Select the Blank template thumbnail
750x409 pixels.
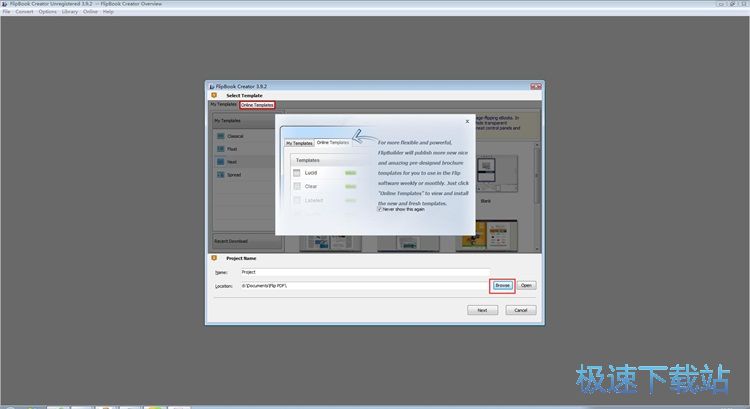point(496,174)
